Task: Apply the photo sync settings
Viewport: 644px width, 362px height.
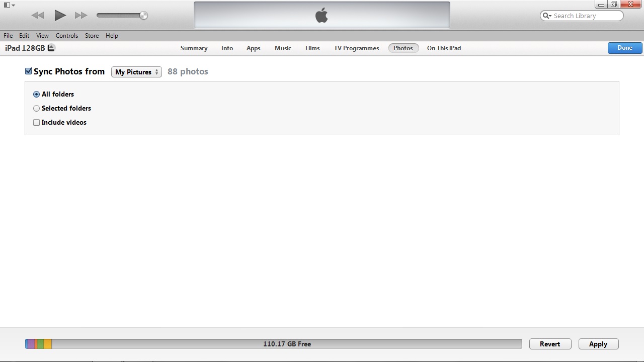Action: (x=598, y=344)
